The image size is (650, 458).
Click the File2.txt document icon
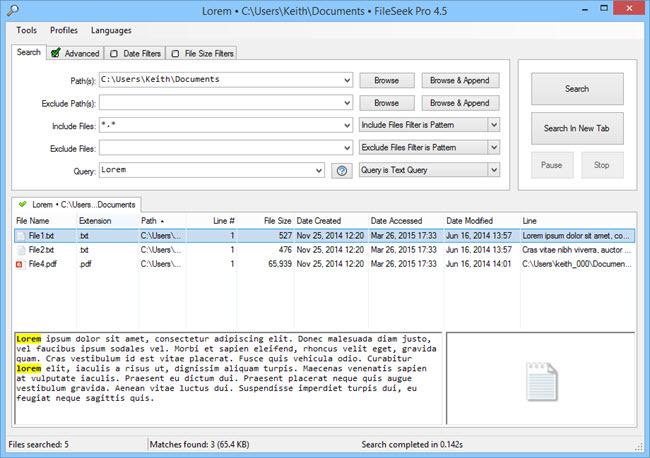(x=21, y=250)
